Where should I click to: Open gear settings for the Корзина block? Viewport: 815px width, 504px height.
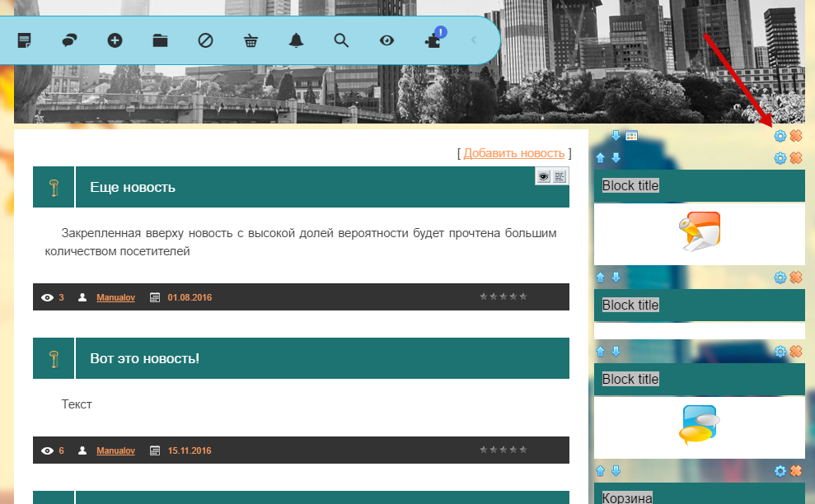click(780, 471)
